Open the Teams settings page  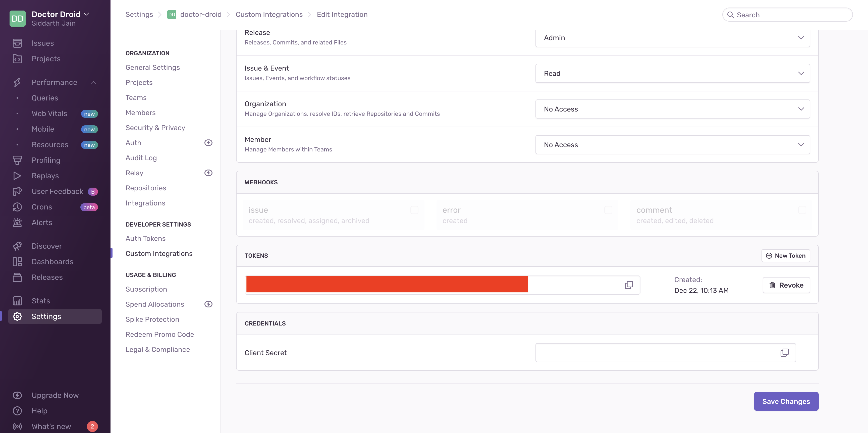click(x=136, y=97)
